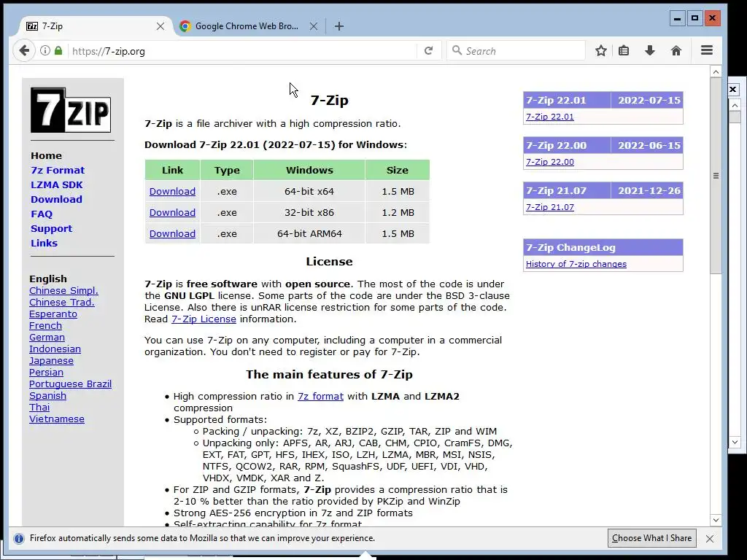
Task: Click the URL address field
Action: click(243, 51)
